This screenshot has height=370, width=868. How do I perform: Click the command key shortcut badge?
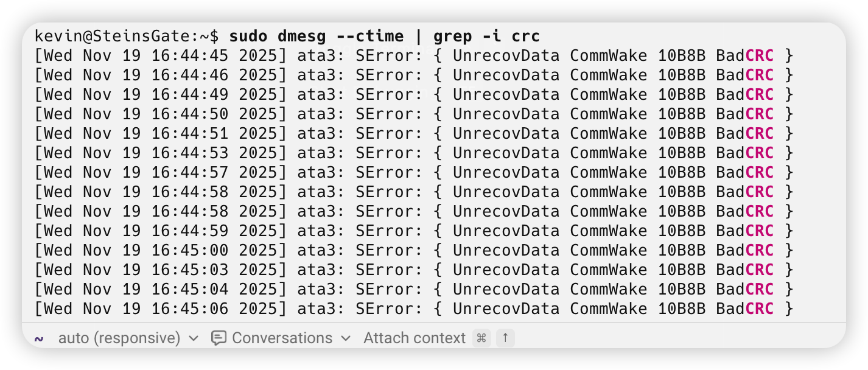click(x=481, y=338)
